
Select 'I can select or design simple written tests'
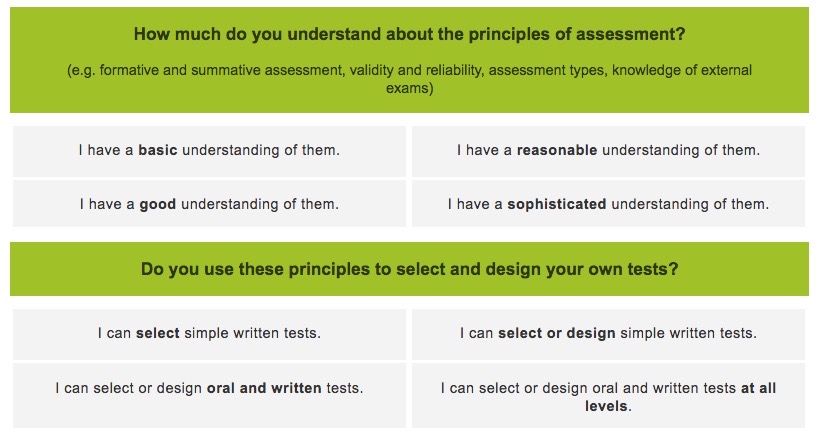point(608,334)
